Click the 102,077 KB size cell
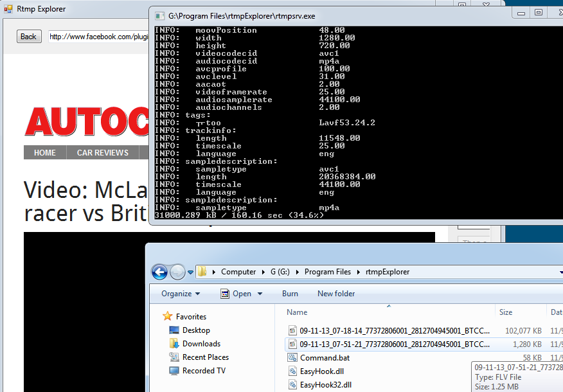 click(x=523, y=330)
